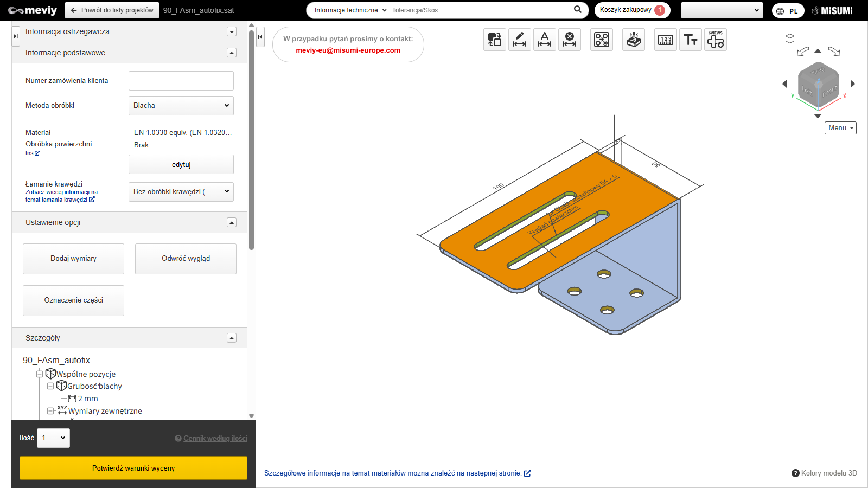Open the Ilość quantity dropdown
The width and height of the screenshot is (868, 488).
click(x=53, y=438)
